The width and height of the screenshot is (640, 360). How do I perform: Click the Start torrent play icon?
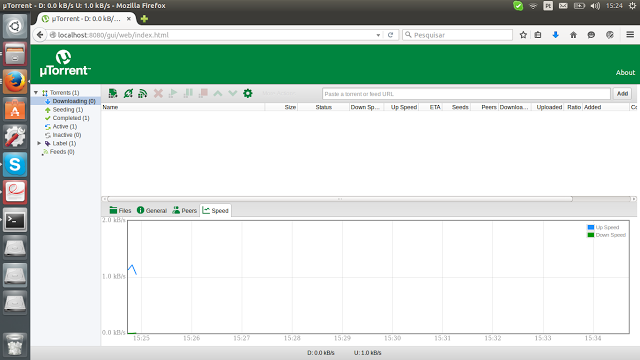point(173,93)
